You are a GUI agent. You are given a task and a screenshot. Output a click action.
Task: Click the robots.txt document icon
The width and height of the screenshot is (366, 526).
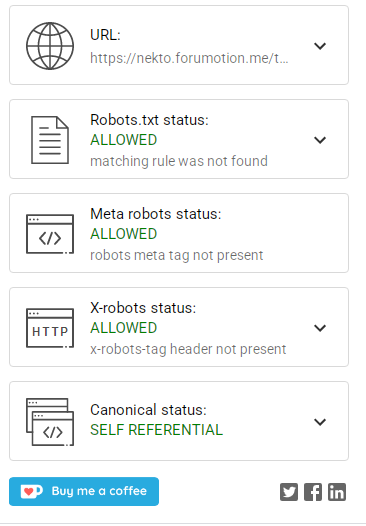pos(50,140)
